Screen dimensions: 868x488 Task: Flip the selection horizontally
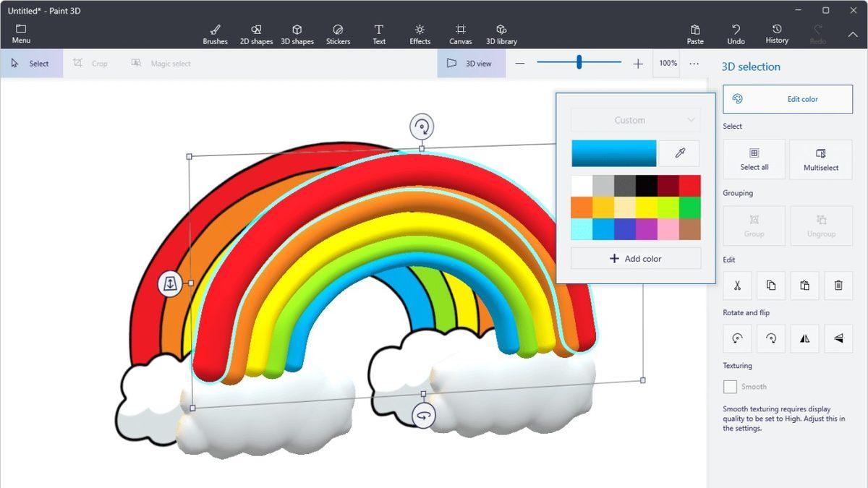tap(804, 338)
